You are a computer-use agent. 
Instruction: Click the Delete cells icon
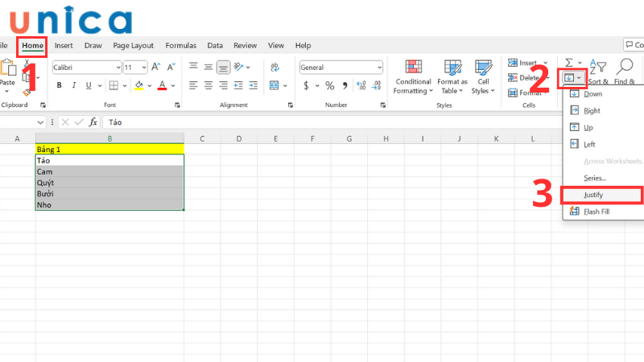coord(513,77)
